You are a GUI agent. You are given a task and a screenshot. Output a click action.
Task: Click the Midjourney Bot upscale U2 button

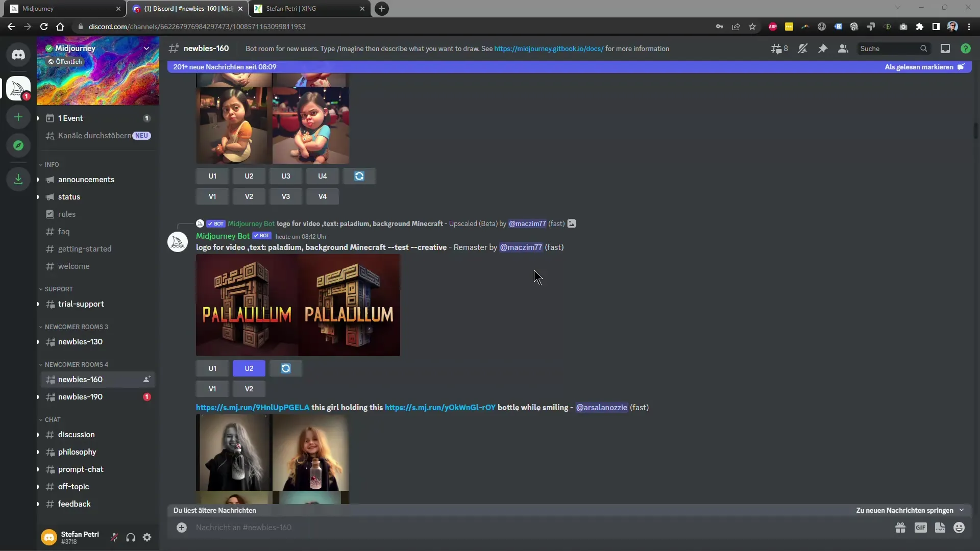(249, 368)
